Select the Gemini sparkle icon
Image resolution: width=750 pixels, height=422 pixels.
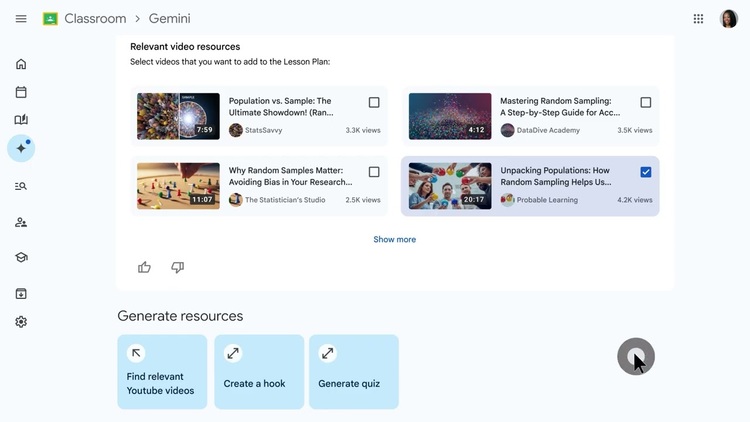pyautogui.click(x=21, y=148)
